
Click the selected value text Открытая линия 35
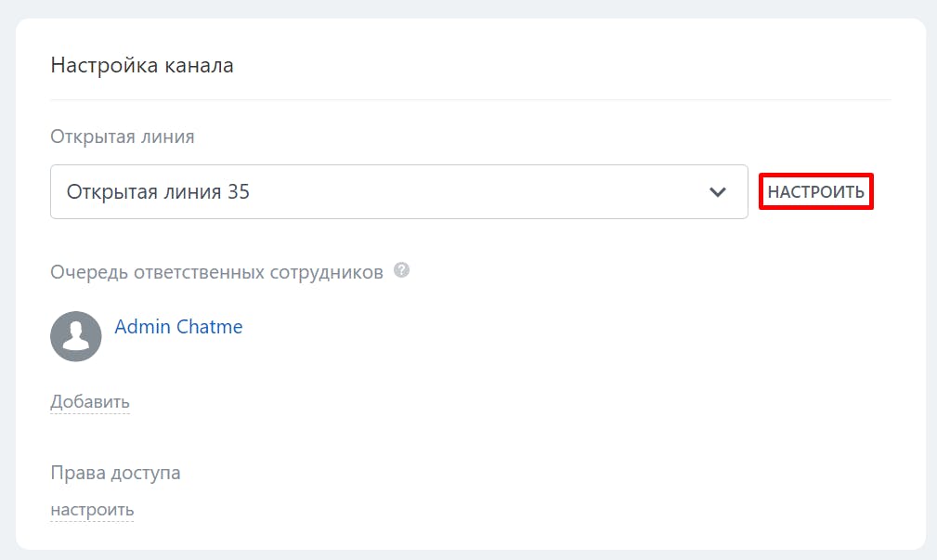(158, 192)
